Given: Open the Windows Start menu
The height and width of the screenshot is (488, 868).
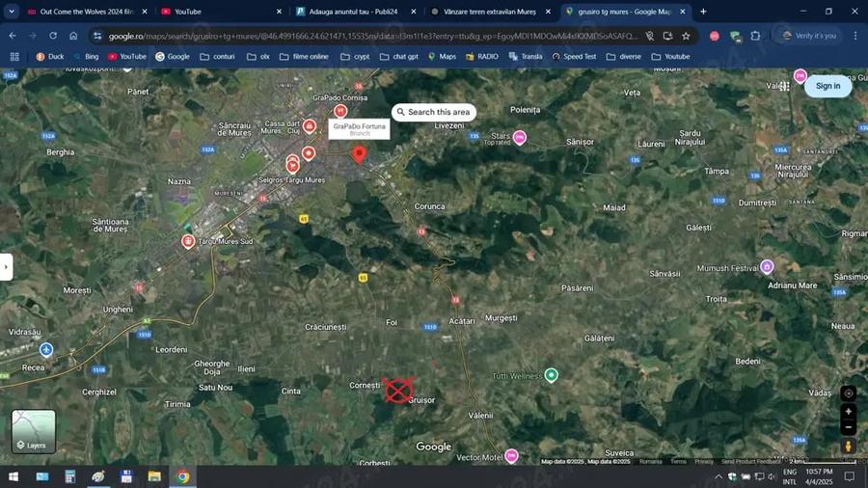Looking at the screenshot, I should (x=14, y=476).
